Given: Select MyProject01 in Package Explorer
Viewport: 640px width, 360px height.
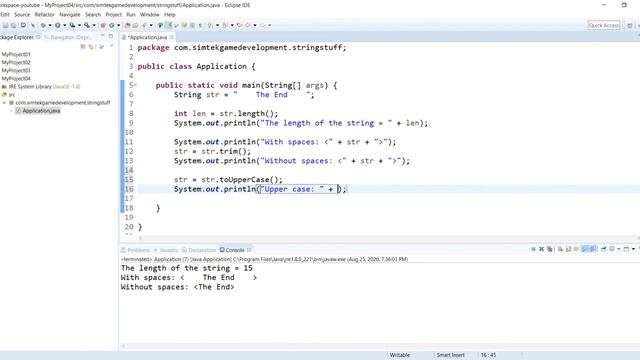Looking at the screenshot, I should pyautogui.click(x=16, y=54).
